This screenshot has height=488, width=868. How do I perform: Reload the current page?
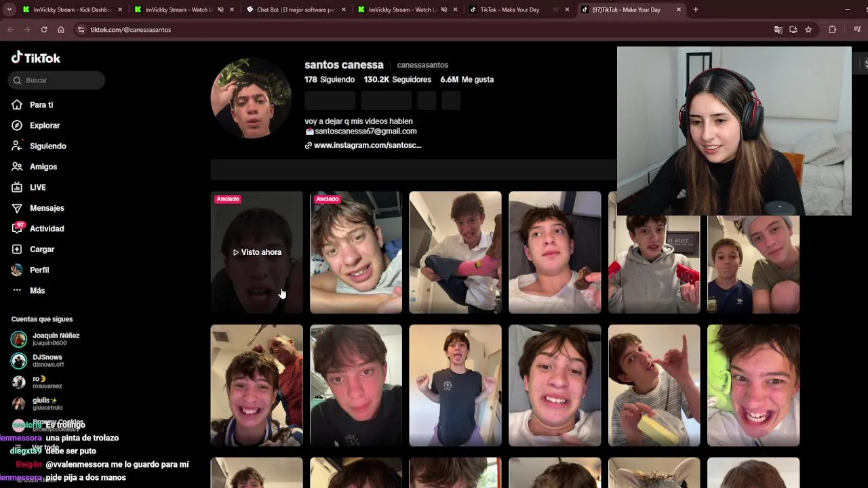point(44,30)
